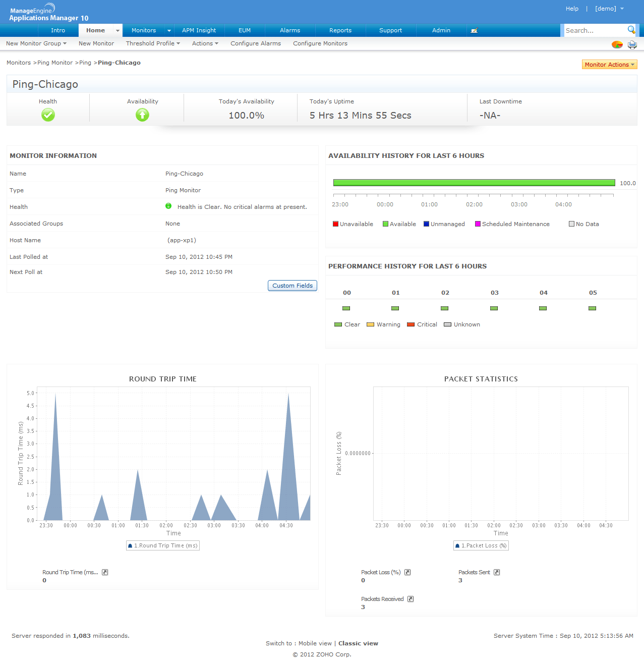
Task: Click the icon after the Admin tab
Action: pos(474,31)
